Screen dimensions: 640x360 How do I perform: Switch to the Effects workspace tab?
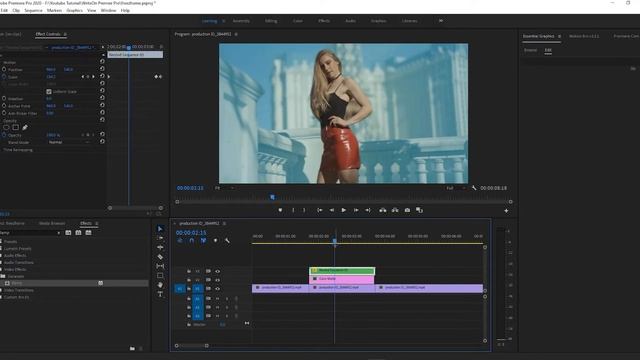(324, 21)
